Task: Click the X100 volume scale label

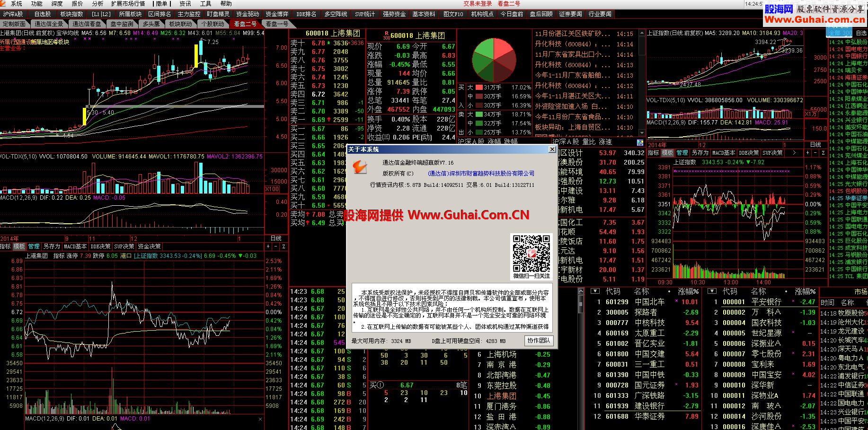Action: [x=272, y=189]
